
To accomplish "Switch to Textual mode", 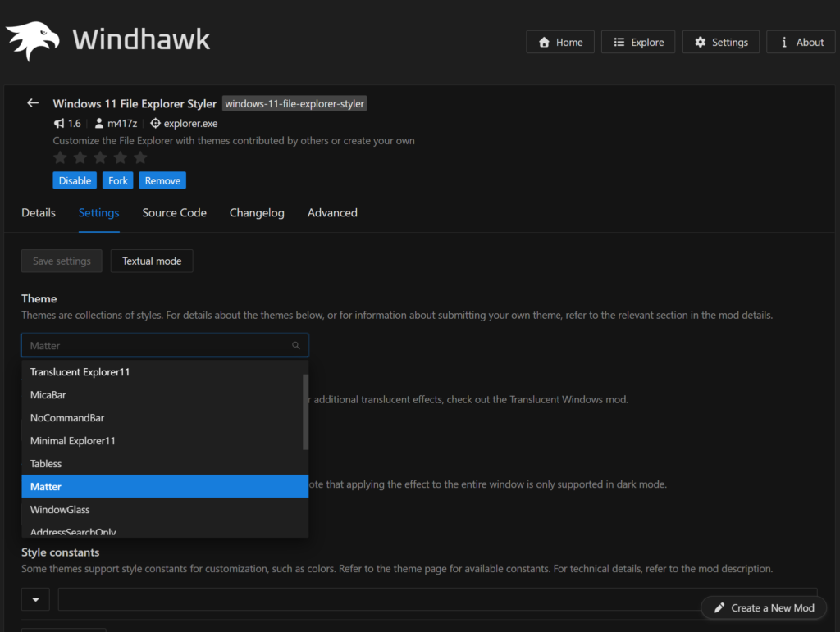I will click(152, 261).
